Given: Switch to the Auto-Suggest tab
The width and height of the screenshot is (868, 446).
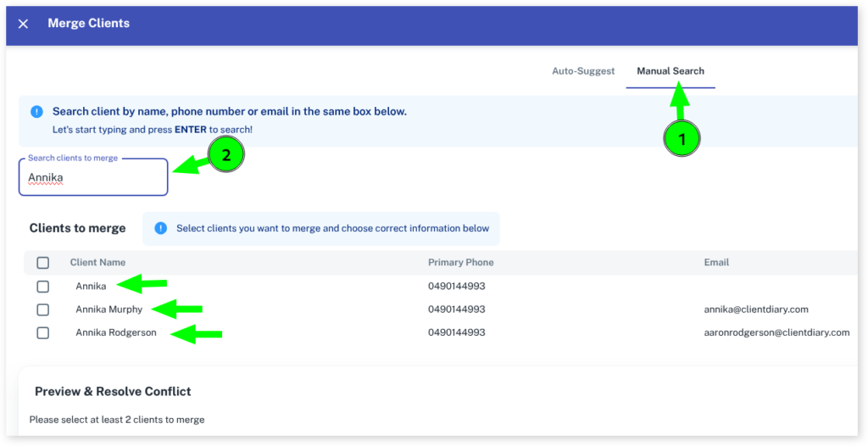Looking at the screenshot, I should pyautogui.click(x=583, y=71).
